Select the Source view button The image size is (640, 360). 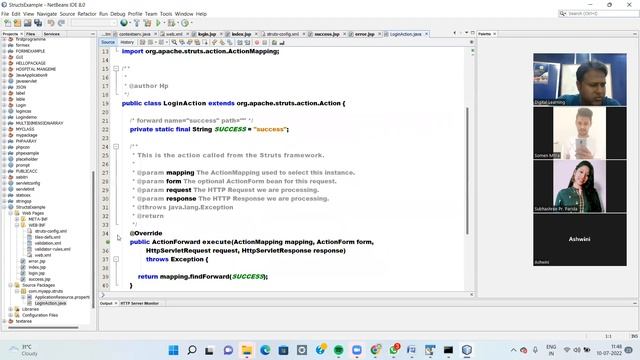click(108, 42)
